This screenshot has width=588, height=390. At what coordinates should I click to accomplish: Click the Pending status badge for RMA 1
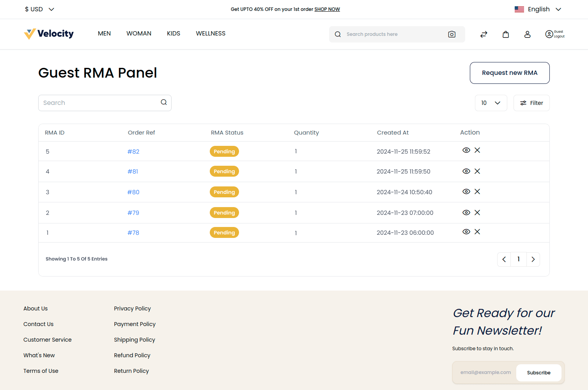click(224, 232)
